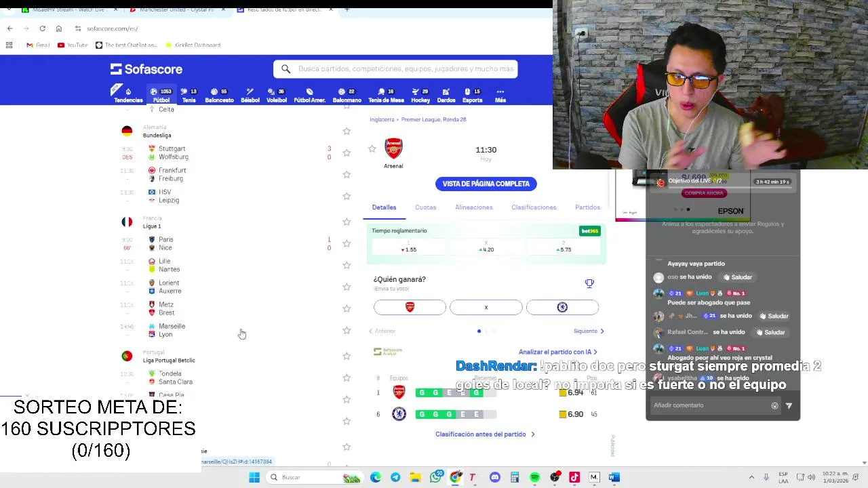Open the Bundesliga league page
Screen dimensions: 868x488
[157, 135]
